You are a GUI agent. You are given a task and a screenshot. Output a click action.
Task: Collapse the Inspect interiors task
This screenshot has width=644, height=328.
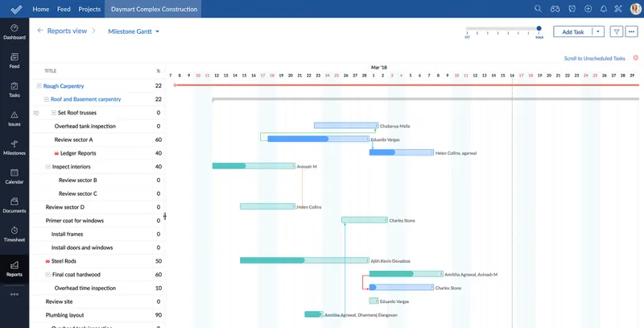[48, 167]
